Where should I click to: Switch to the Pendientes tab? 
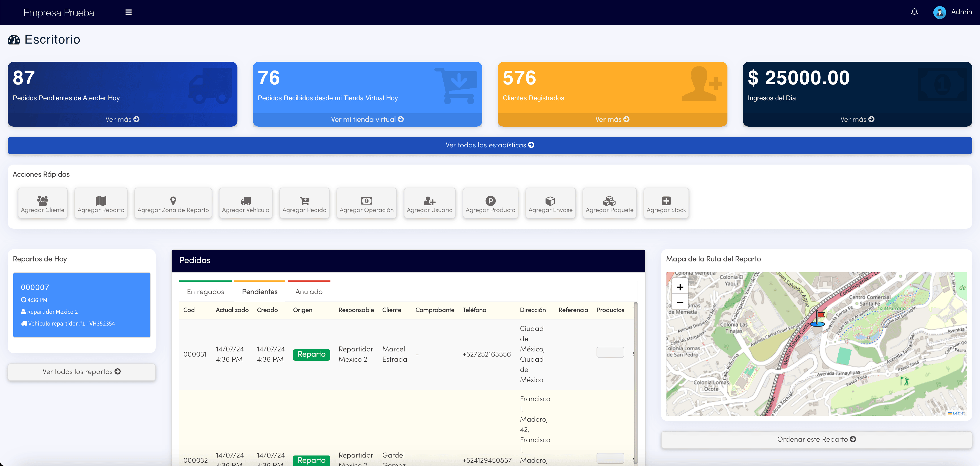260,292
